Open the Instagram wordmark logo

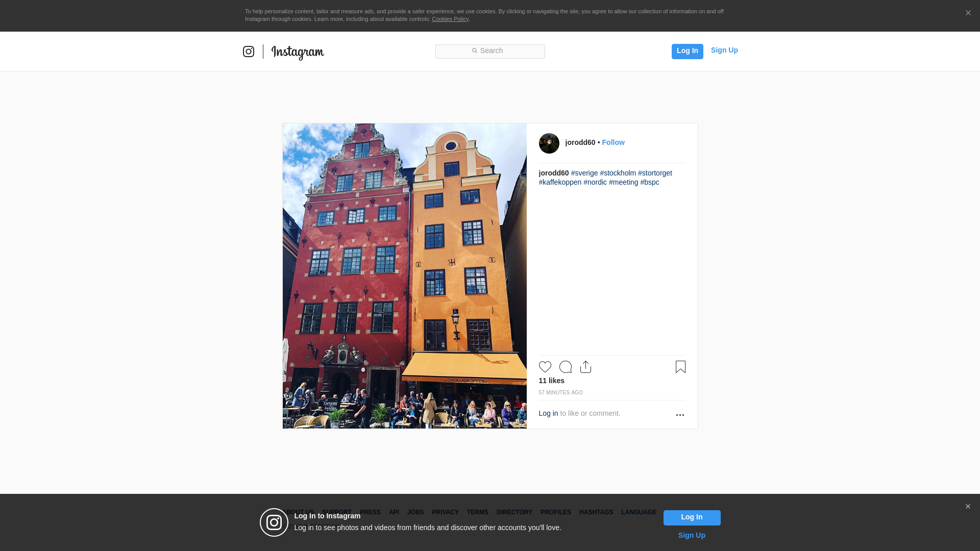coord(298,52)
